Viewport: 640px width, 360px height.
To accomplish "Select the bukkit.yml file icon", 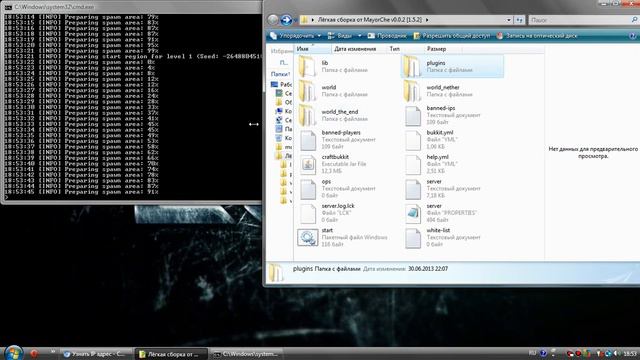I will (413, 140).
